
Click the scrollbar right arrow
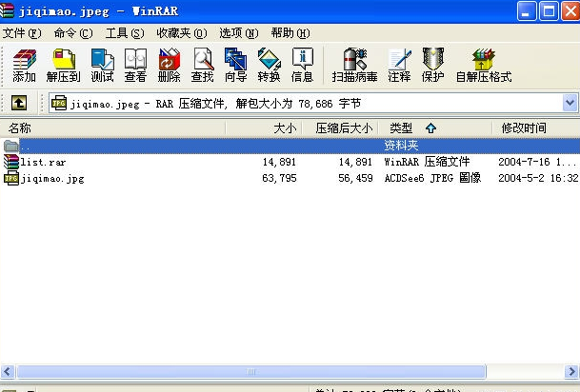click(x=571, y=371)
